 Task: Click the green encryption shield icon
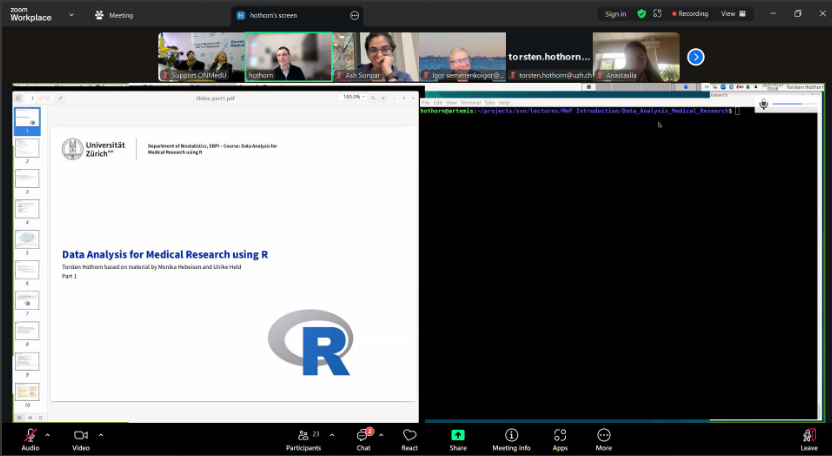click(641, 14)
